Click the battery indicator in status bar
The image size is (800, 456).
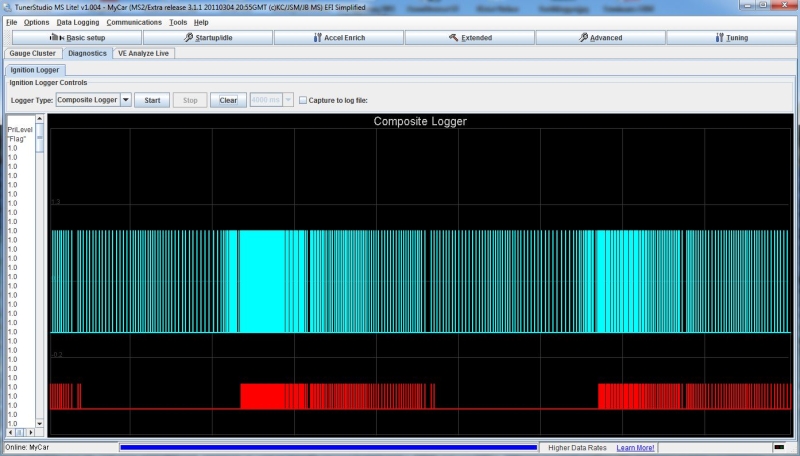[779, 447]
